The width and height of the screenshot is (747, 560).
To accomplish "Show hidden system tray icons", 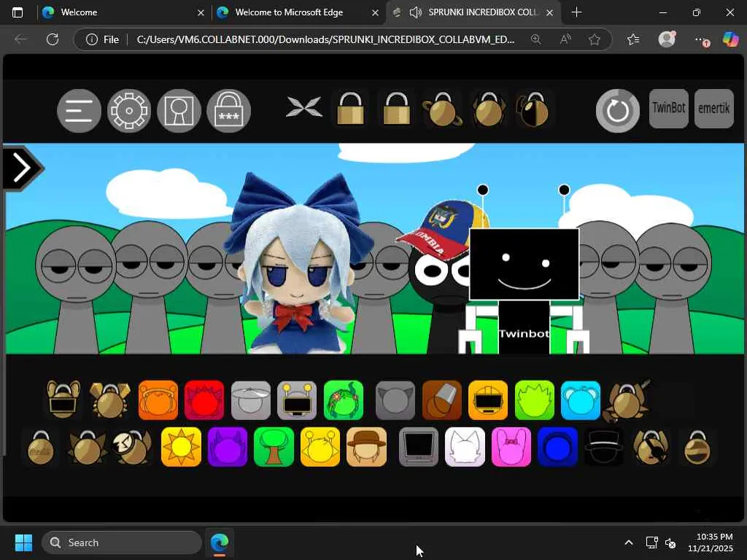I will [x=629, y=542].
